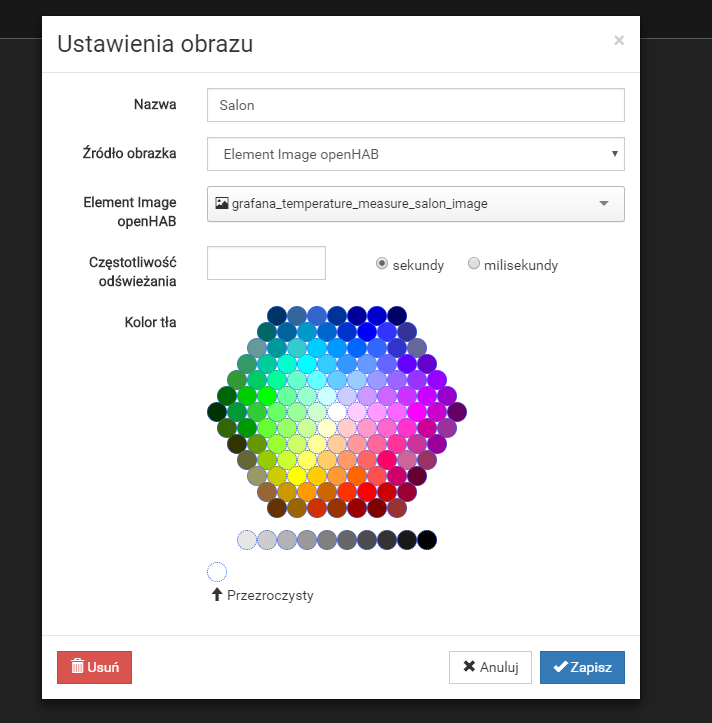Click the Nazwa text field containing Salon

[415, 104]
